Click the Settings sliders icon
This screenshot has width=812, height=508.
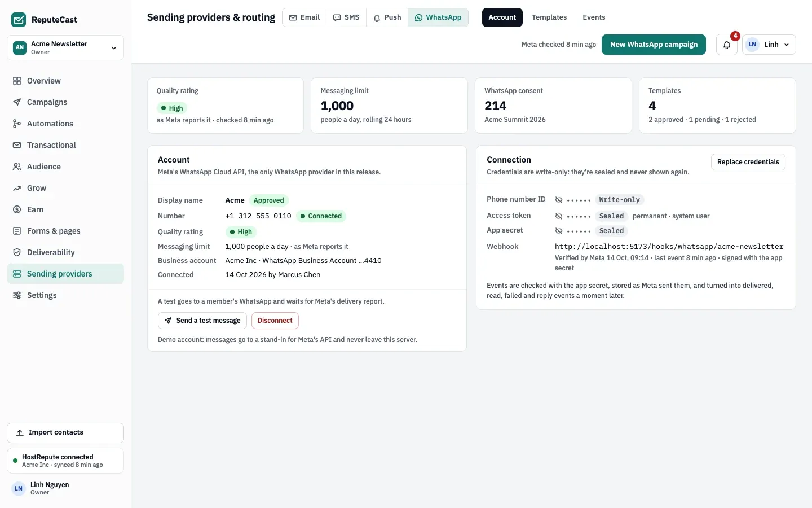click(x=17, y=295)
